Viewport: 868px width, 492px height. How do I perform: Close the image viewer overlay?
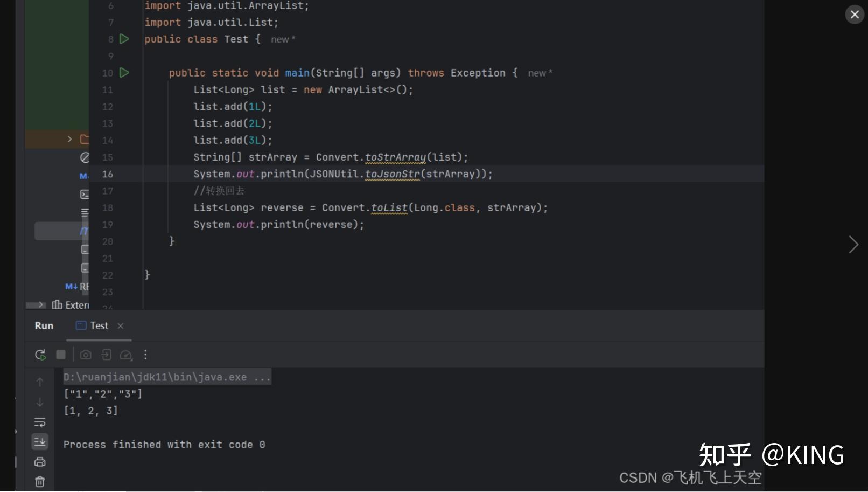click(855, 15)
